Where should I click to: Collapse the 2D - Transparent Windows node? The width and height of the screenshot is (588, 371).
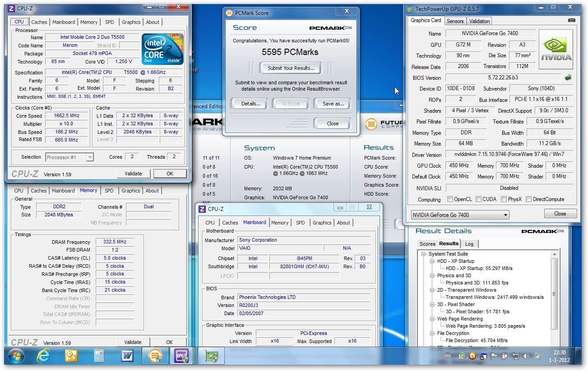coord(432,290)
